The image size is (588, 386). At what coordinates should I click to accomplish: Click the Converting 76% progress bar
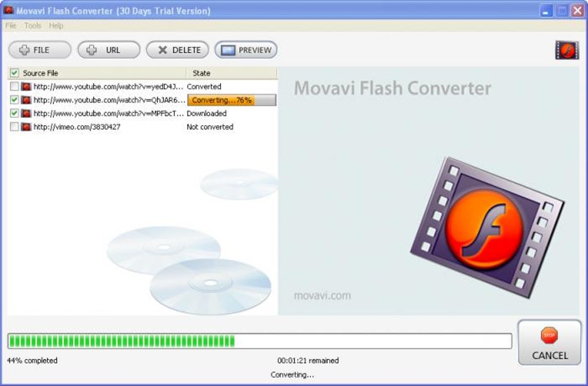click(x=232, y=100)
